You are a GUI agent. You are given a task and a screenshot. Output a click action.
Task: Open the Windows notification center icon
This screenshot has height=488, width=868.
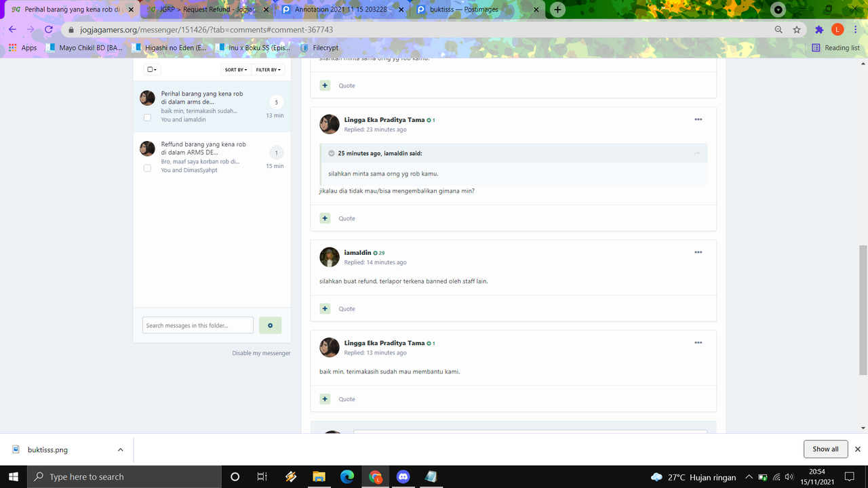click(850, 477)
